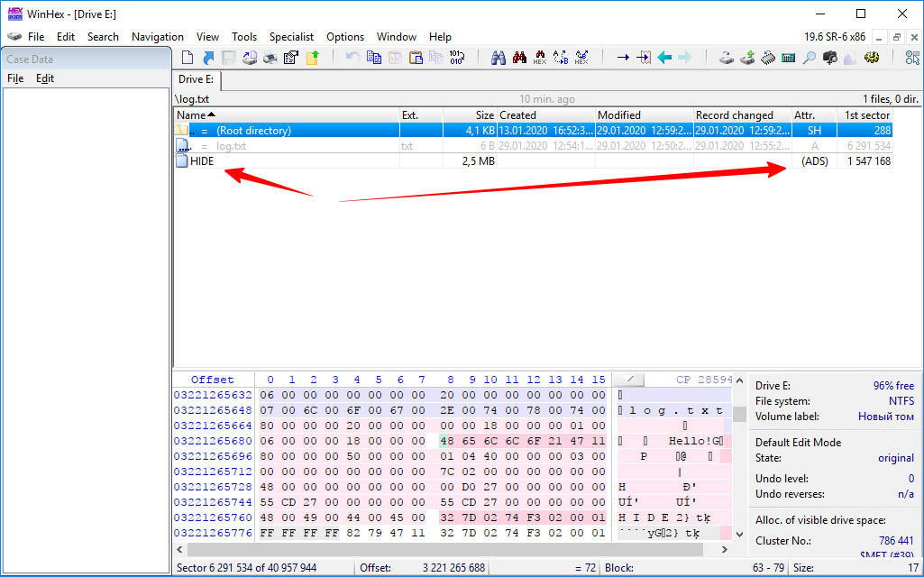This screenshot has width=924, height=577.
Task: Click the hex view vertical scroll-down arrow
Action: (739, 534)
